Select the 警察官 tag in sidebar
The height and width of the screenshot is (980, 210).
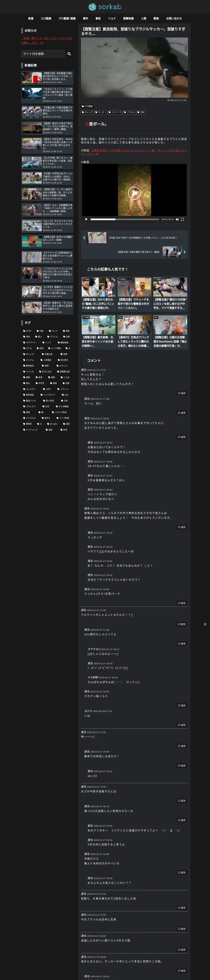[28, 424]
